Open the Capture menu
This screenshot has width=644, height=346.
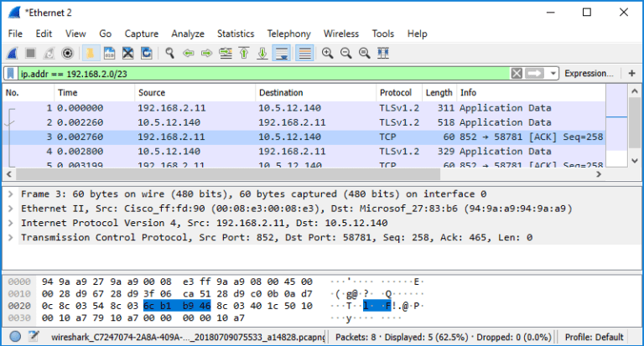tap(141, 34)
